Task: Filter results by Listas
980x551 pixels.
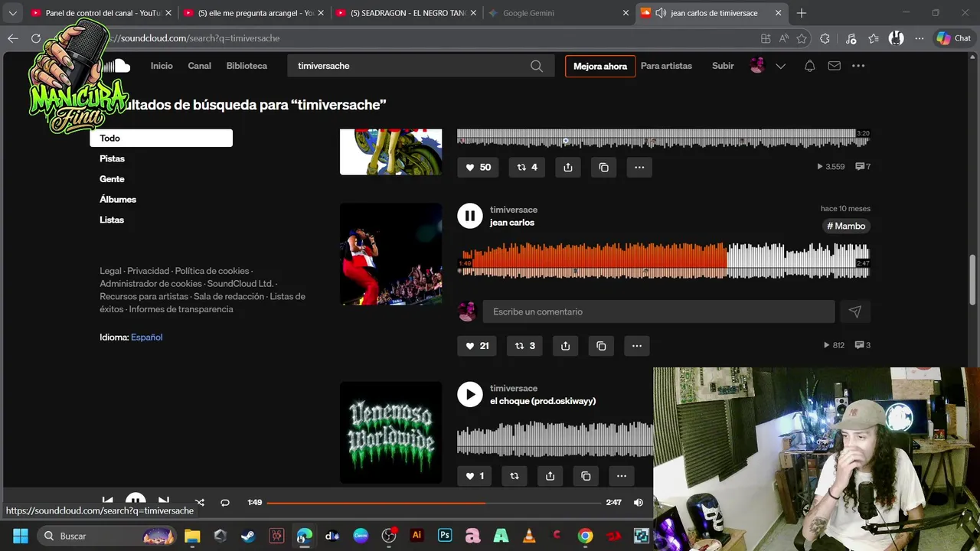Action: tap(112, 220)
